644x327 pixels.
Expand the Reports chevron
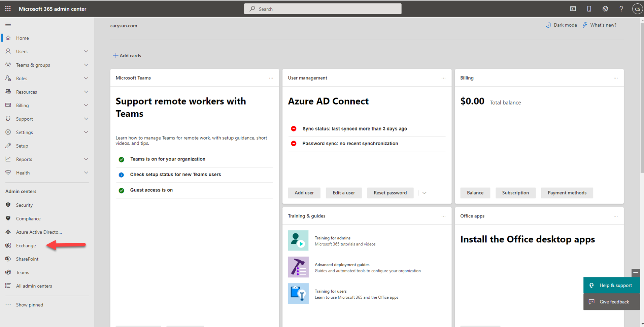86,159
